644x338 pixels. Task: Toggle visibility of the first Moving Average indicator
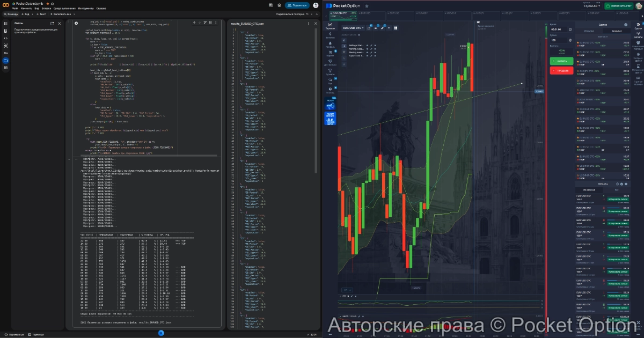coord(367,49)
